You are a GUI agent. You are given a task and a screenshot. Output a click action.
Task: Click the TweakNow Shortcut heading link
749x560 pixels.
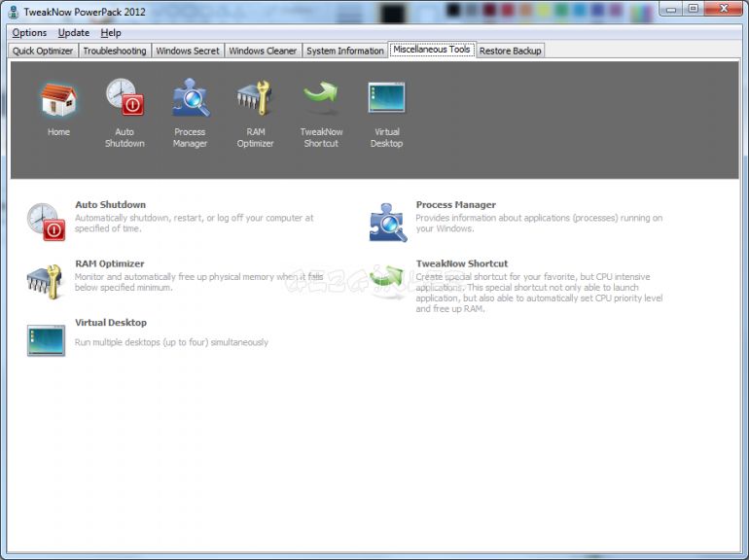point(461,263)
